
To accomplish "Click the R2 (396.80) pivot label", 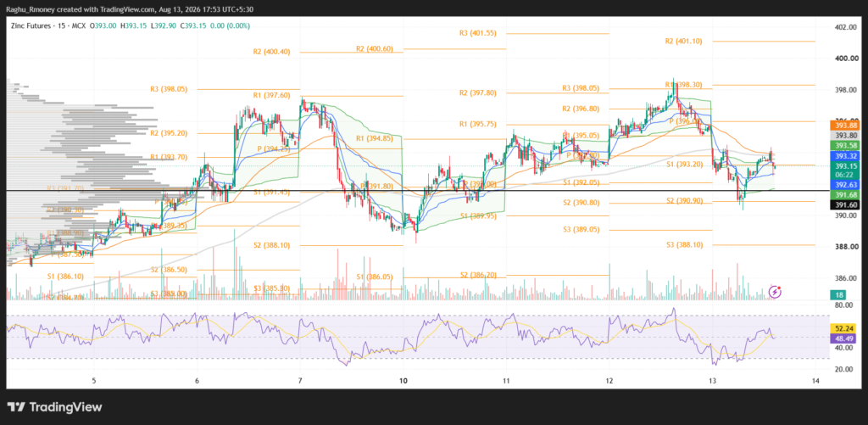I will (580, 109).
